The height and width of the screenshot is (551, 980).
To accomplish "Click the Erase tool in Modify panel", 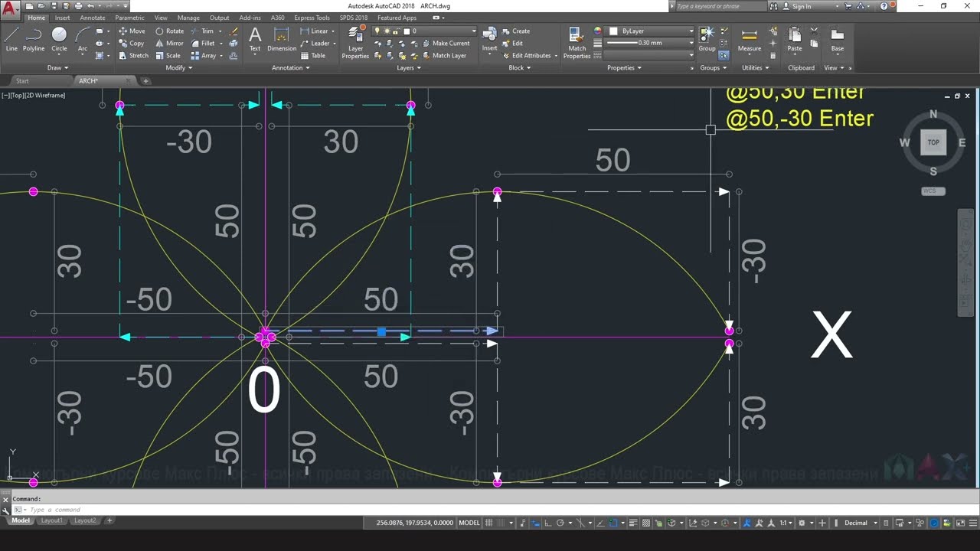I will coord(234,31).
